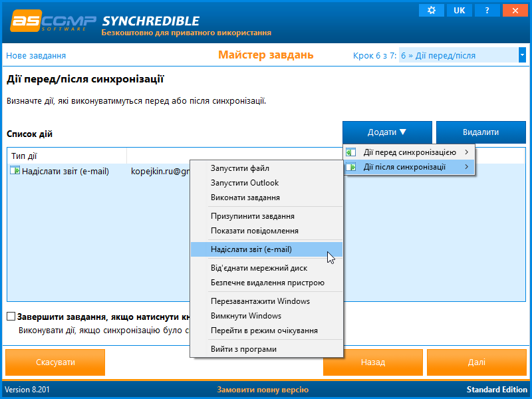The height and width of the screenshot is (399, 532).
Task: Pick 'Перейти в режим очікування'
Action: point(267,331)
